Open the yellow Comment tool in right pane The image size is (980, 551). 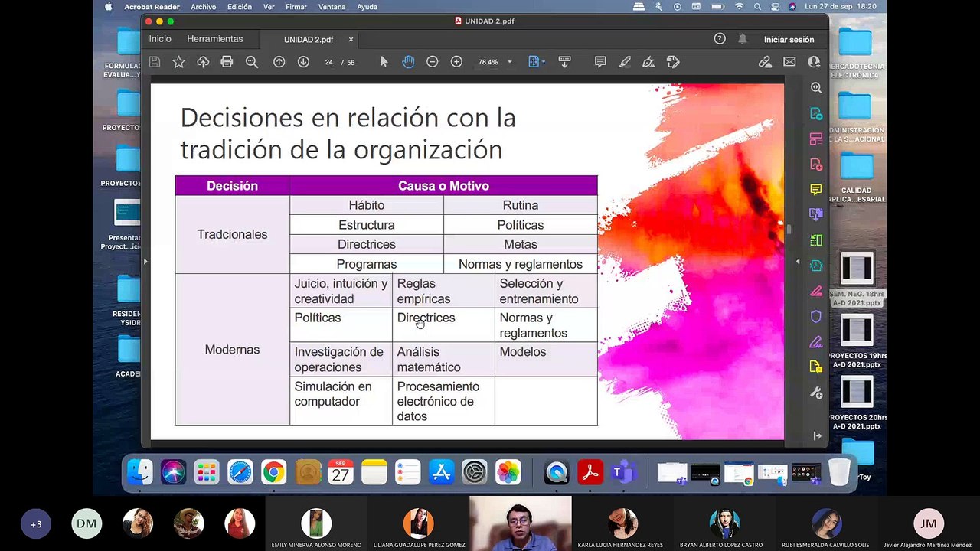tap(816, 189)
